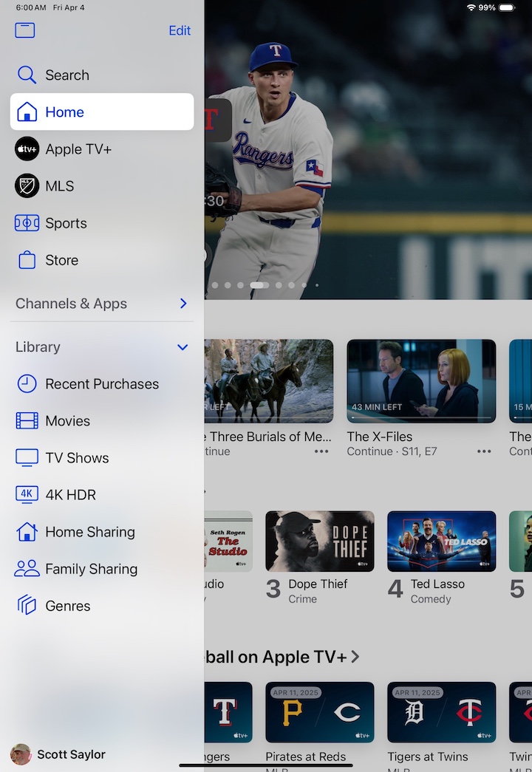The image size is (532, 772).
Task: Open more options for Three Burials
Action: pyautogui.click(x=321, y=451)
